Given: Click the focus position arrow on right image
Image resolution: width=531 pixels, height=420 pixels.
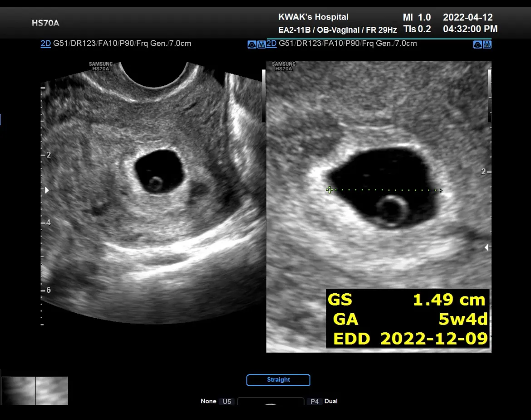Looking at the screenshot, I should (487, 247).
